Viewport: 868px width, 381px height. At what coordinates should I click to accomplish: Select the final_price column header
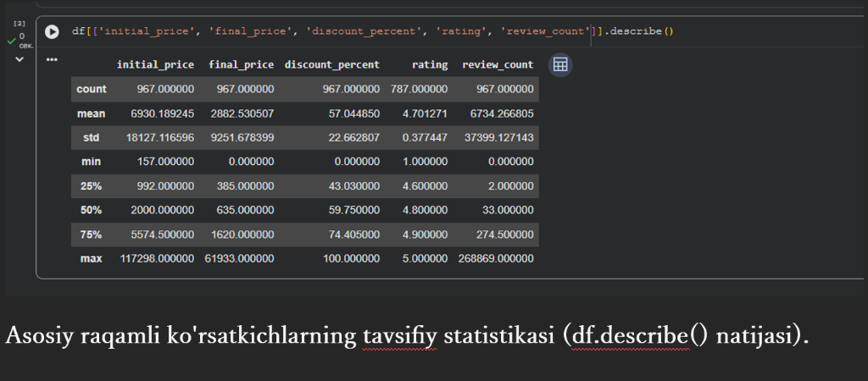[x=241, y=64]
